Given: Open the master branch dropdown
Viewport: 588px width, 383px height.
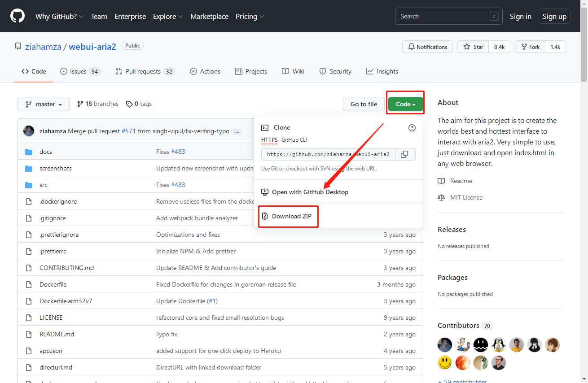Looking at the screenshot, I should [44, 104].
